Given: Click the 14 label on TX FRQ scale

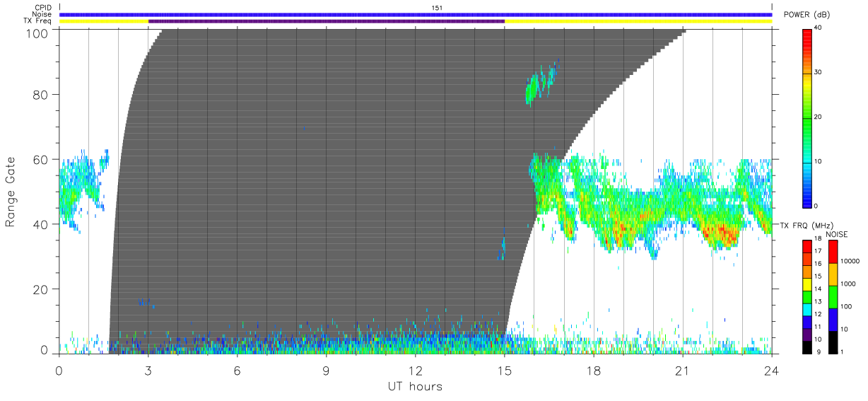Looking at the screenshot, I should 818,289.
